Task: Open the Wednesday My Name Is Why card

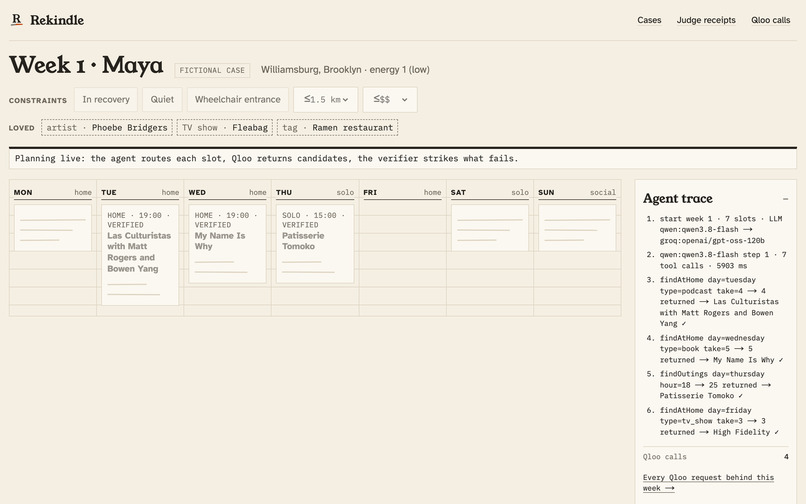Action: tap(227, 244)
